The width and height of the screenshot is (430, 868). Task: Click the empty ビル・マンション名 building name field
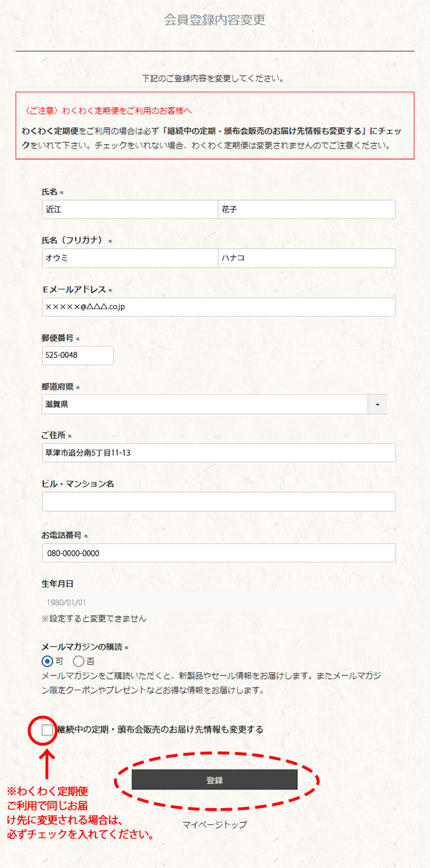coord(218,501)
